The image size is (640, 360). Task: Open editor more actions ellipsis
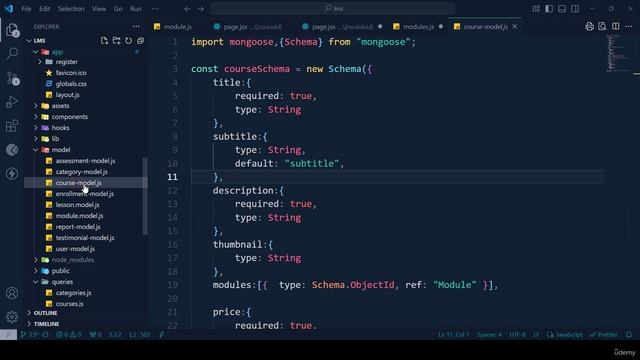point(629,27)
